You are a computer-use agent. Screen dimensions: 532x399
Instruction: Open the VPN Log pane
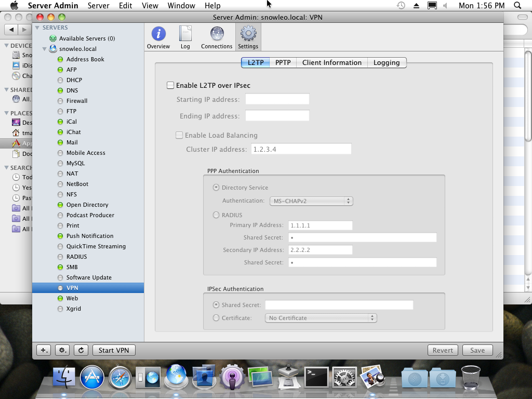point(185,37)
